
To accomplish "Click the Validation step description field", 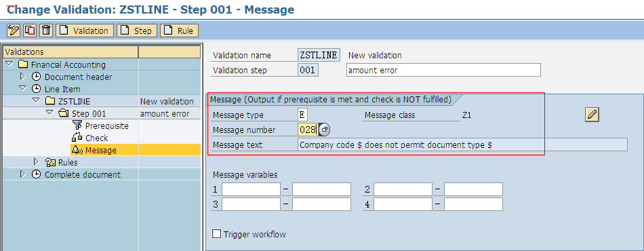I will click(x=443, y=71).
